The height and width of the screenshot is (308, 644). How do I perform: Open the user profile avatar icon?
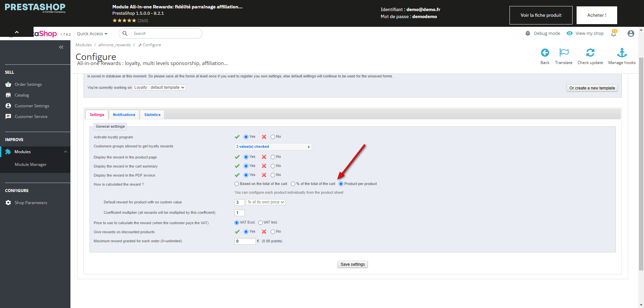click(631, 34)
